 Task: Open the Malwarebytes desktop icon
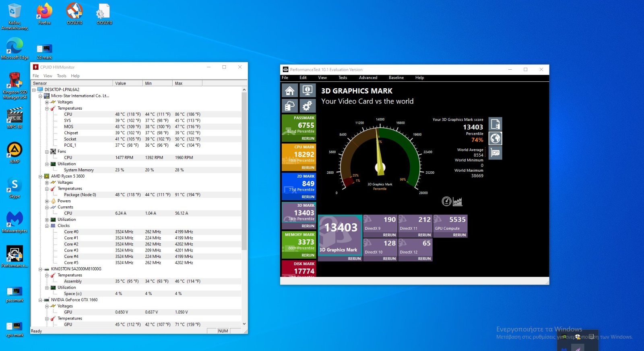coord(15,222)
